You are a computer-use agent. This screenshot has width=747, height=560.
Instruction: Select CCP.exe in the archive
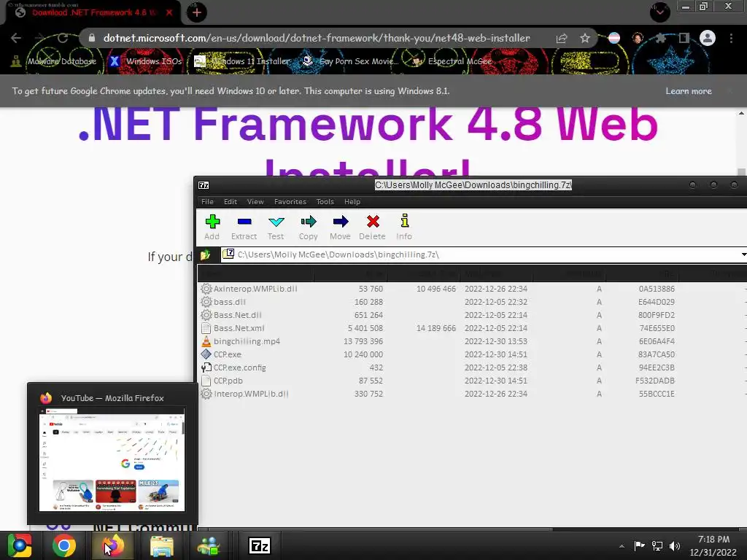pos(472,354)
